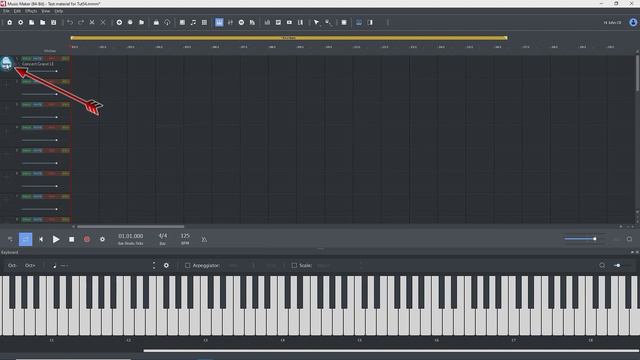The image size is (640, 360).
Task: Click the red Record button
Action: pos(87,239)
